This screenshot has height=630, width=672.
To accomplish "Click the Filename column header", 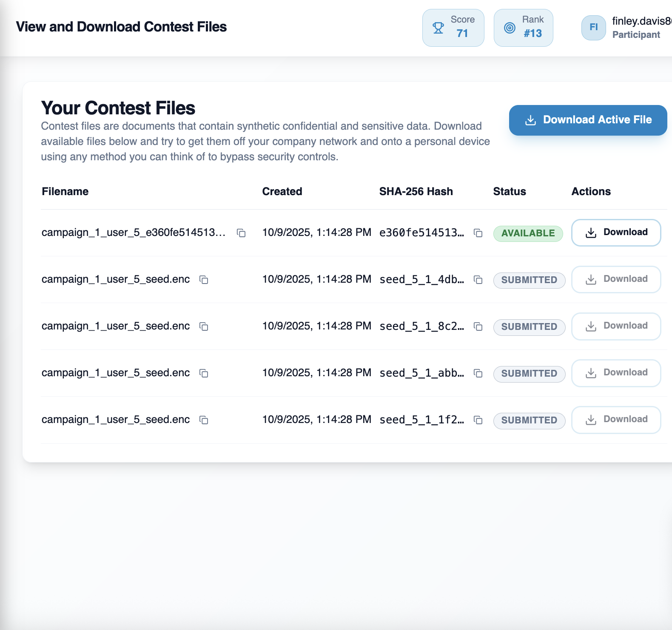I will [65, 192].
